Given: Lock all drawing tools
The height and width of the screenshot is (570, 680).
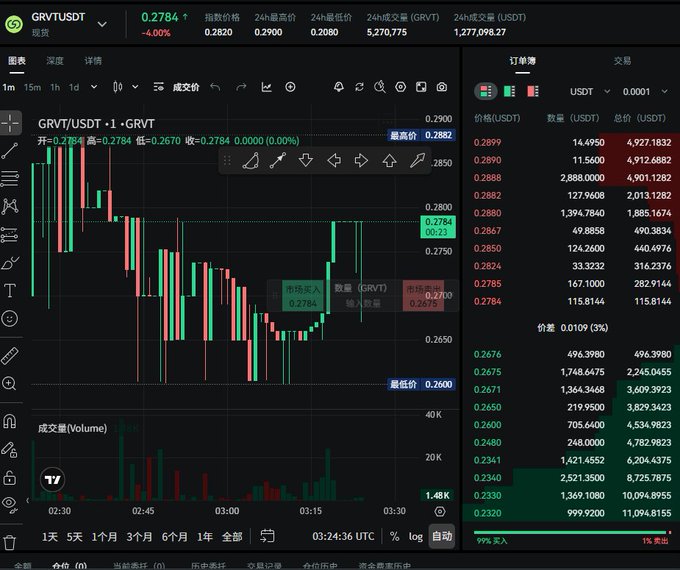Looking at the screenshot, I should tap(10, 477).
